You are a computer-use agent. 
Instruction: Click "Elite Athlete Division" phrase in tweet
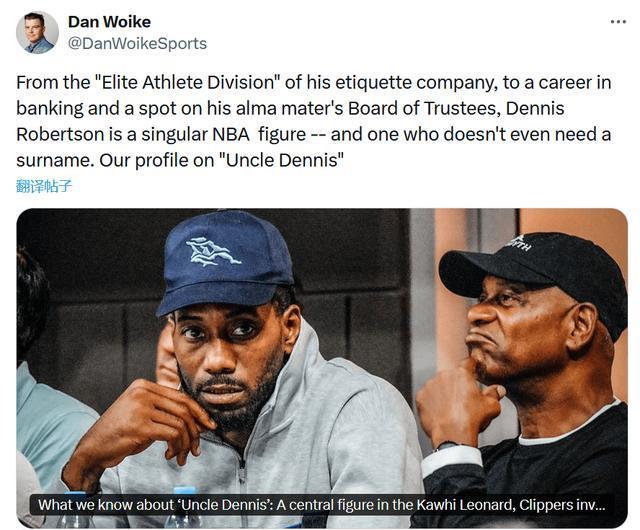pos(188,82)
